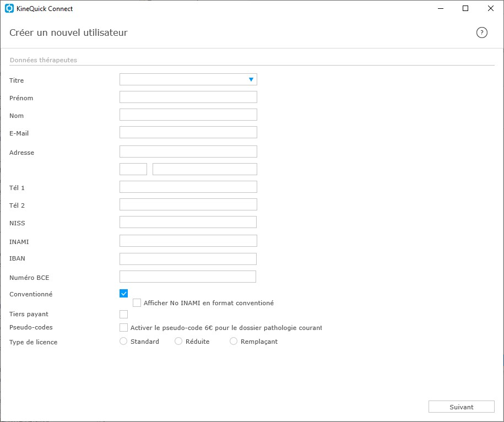The image size is (504, 422).
Task: Click the small postal code box
Action: coord(133,169)
